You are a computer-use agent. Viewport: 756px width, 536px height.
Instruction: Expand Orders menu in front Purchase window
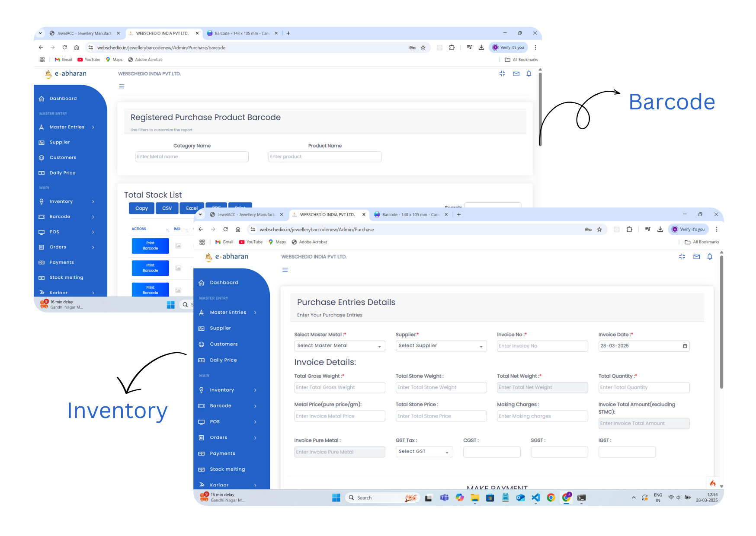tap(228, 437)
